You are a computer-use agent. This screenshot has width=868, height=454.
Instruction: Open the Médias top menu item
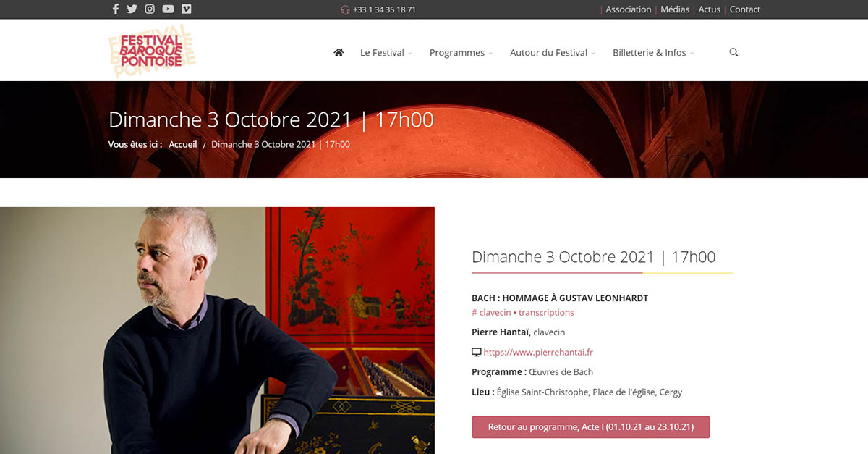[675, 9]
